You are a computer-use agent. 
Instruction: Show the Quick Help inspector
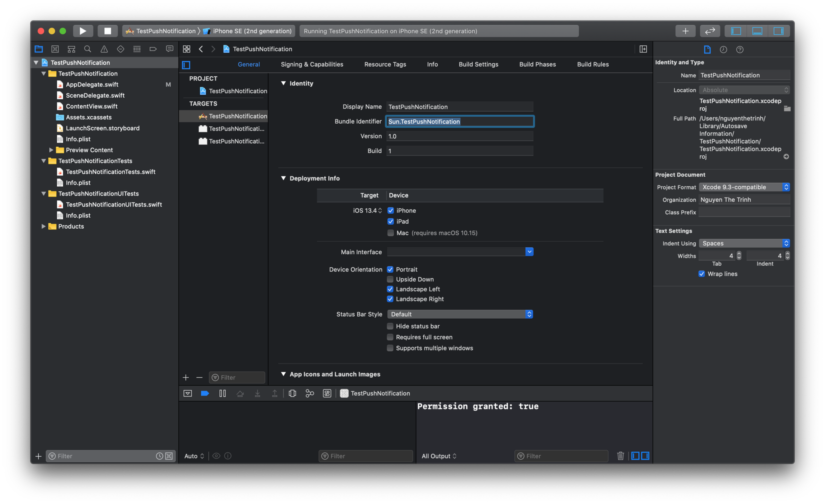click(739, 49)
